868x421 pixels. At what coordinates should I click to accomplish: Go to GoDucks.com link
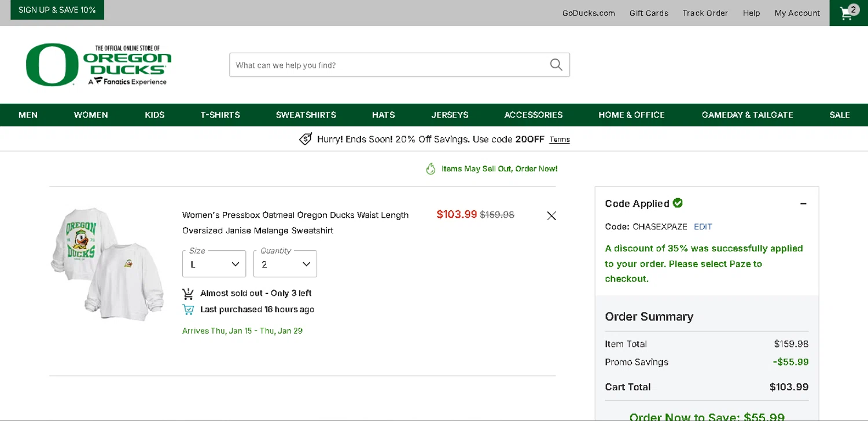589,13
